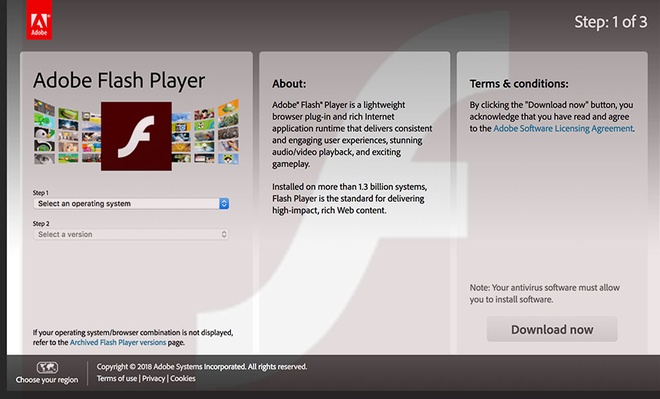This screenshot has height=399, width=660.
Task: Click the Adobe Flash Player heading
Action: coord(119,80)
